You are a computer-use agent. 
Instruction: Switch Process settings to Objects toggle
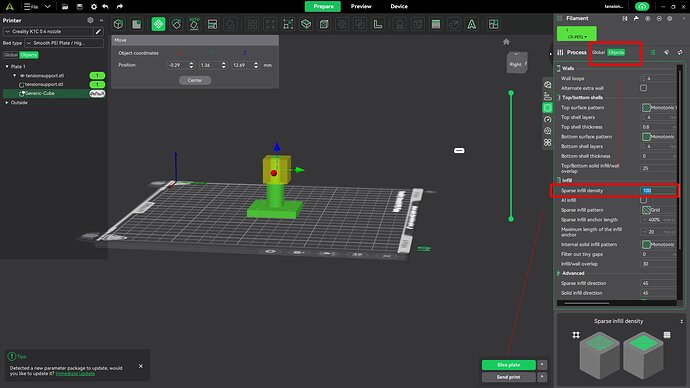(616, 52)
